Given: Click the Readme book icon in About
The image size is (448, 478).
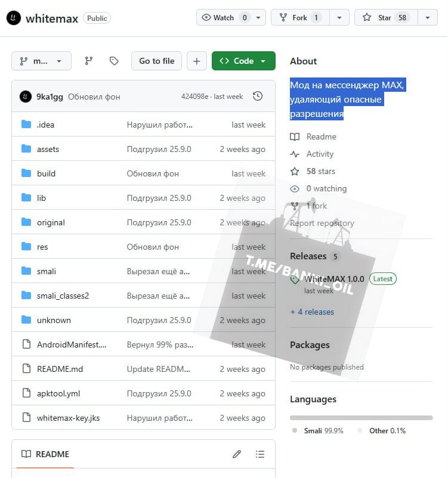Looking at the screenshot, I should pos(295,136).
